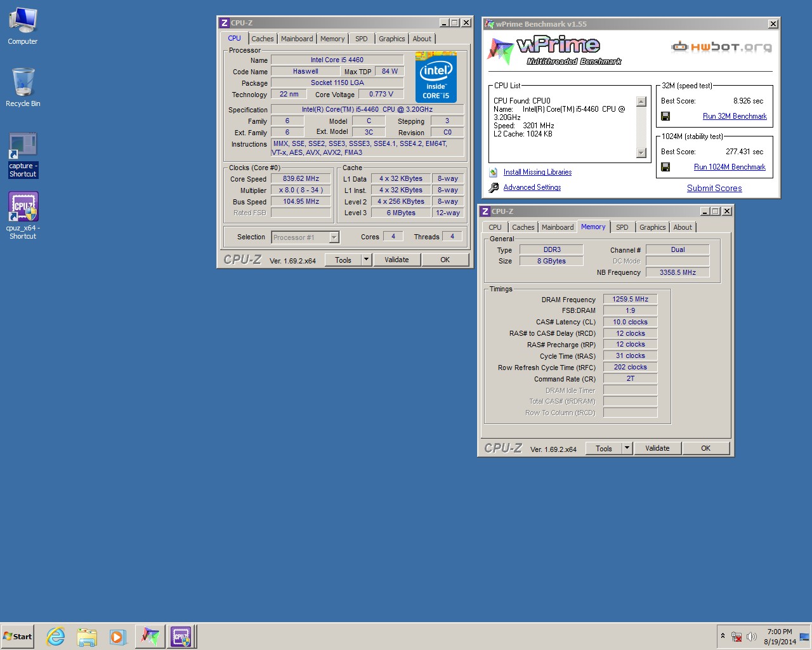812x650 pixels.
Task: Expand the Tools dropdown arrow in the upper CPU-Z window
Action: pos(366,260)
